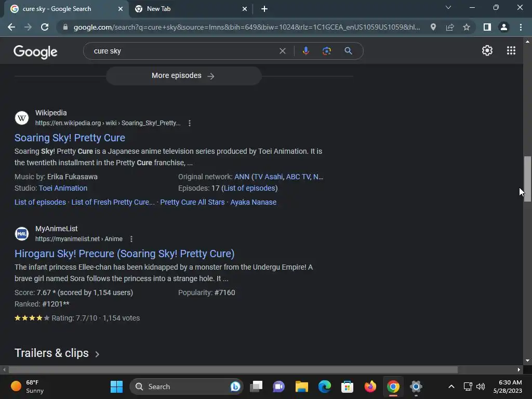
Task: Open options for the Wikipedia result
Action: pyautogui.click(x=190, y=123)
